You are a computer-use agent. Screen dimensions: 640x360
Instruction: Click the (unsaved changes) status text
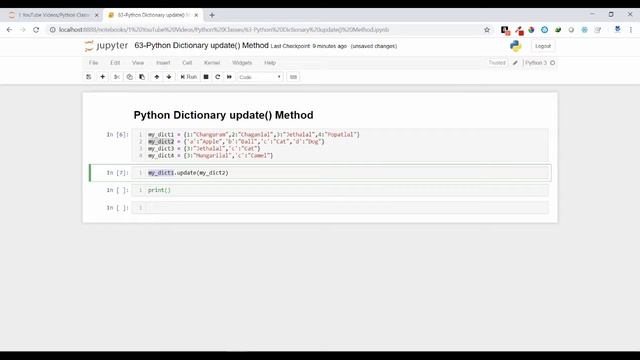[x=374, y=46]
